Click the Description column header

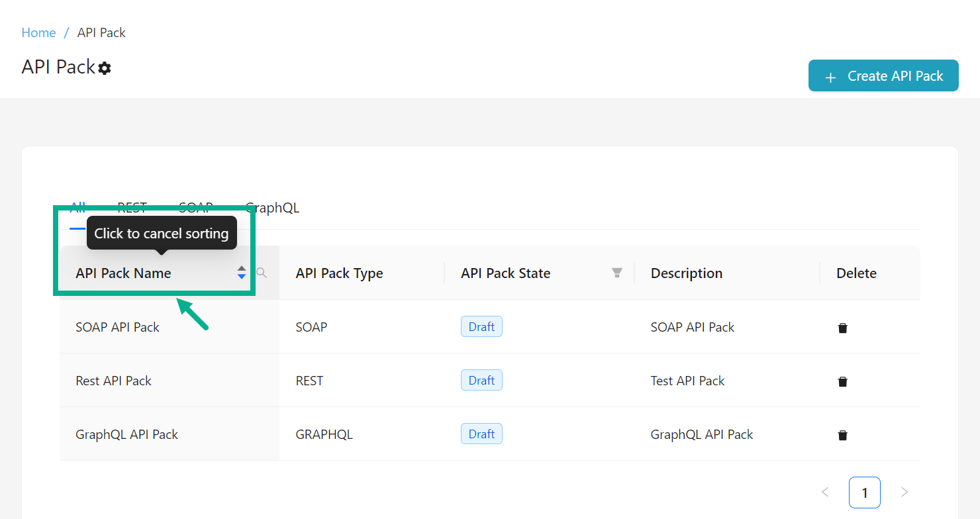click(x=687, y=273)
